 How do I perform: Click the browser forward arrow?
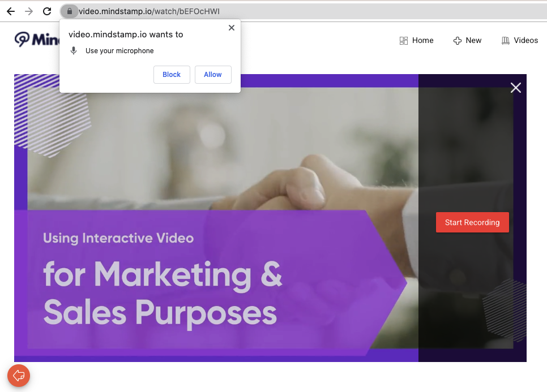[x=29, y=11]
